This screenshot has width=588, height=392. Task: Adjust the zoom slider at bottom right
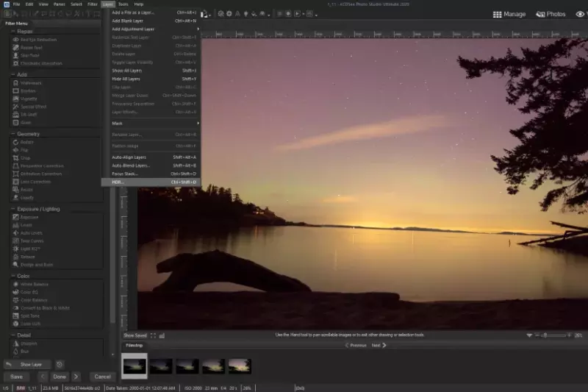[545, 335]
